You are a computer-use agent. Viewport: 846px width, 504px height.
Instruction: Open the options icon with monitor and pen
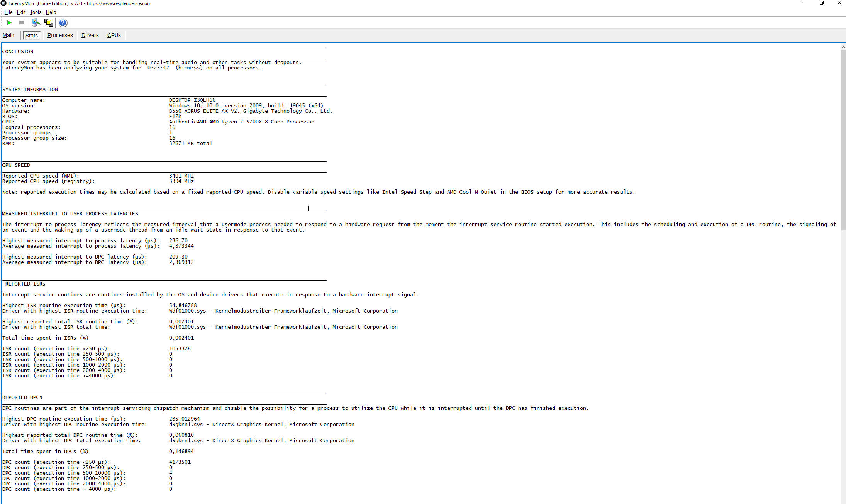coord(36,23)
